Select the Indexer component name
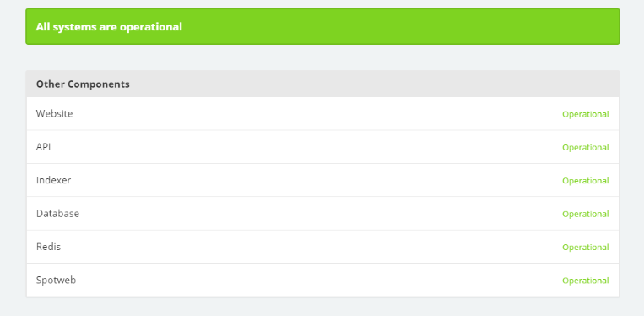 [x=53, y=180]
